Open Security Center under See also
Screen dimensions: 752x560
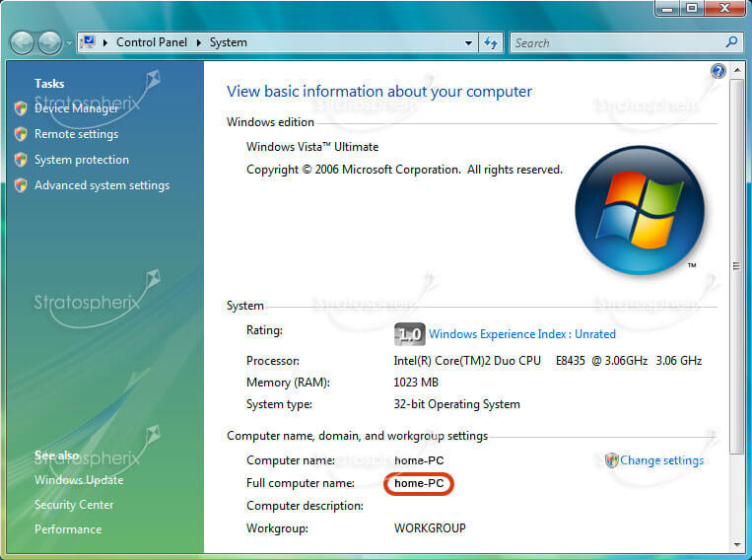pos(74,505)
